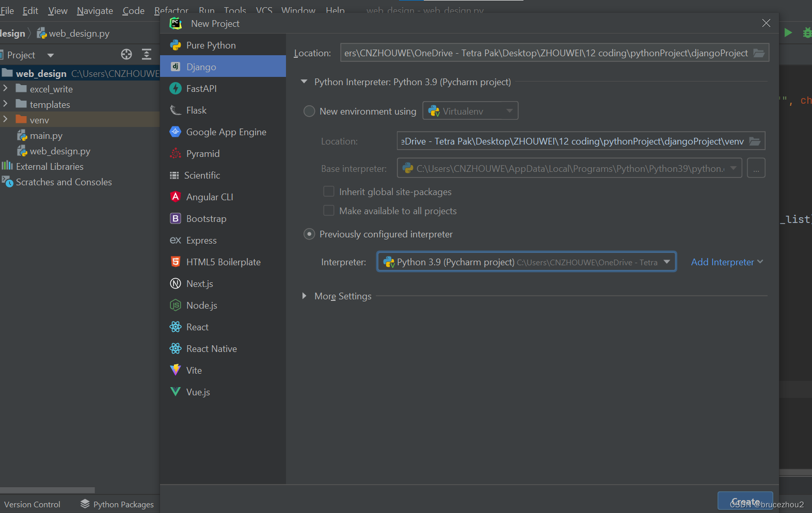Screen dimensions: 812x513
Task: Select Scientific project type
Action: pyautogui.click(x=223, y=175)
